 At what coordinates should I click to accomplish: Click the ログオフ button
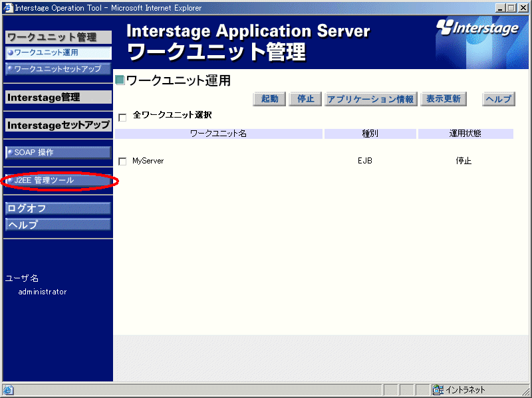pyautogui.click(x=59, y=208)
